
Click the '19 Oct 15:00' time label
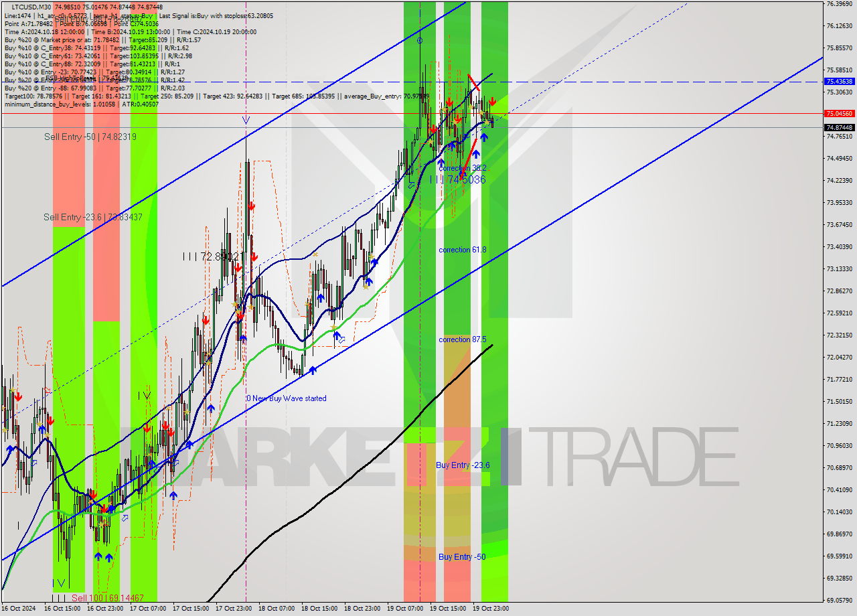coord(448,609)
